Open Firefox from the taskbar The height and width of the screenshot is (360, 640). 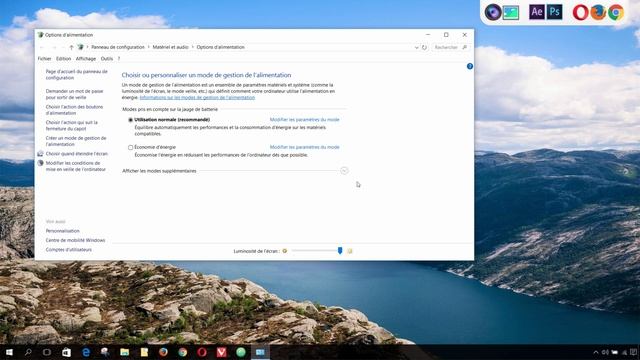(x=163, y=352)
